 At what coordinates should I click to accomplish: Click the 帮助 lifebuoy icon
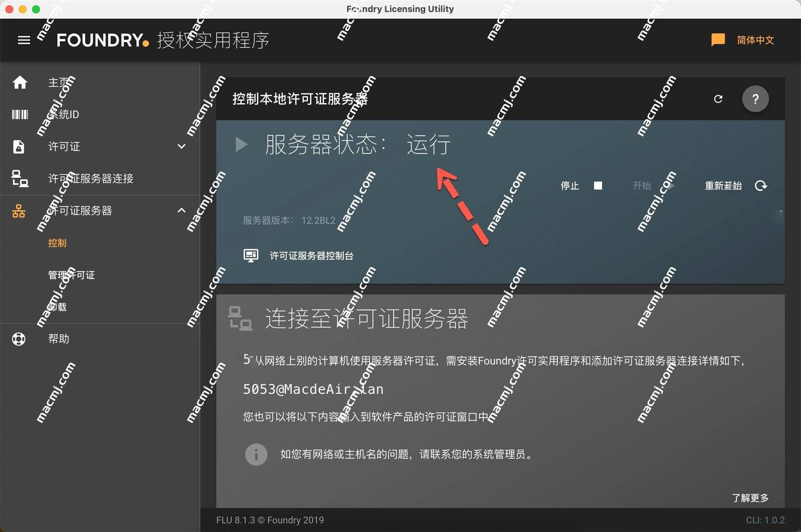[19, 339]
